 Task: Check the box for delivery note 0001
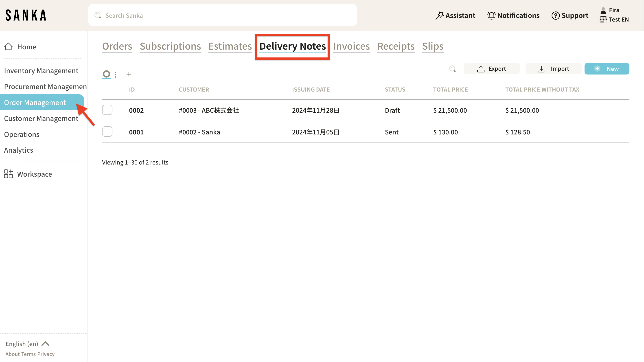coord(107,132)
